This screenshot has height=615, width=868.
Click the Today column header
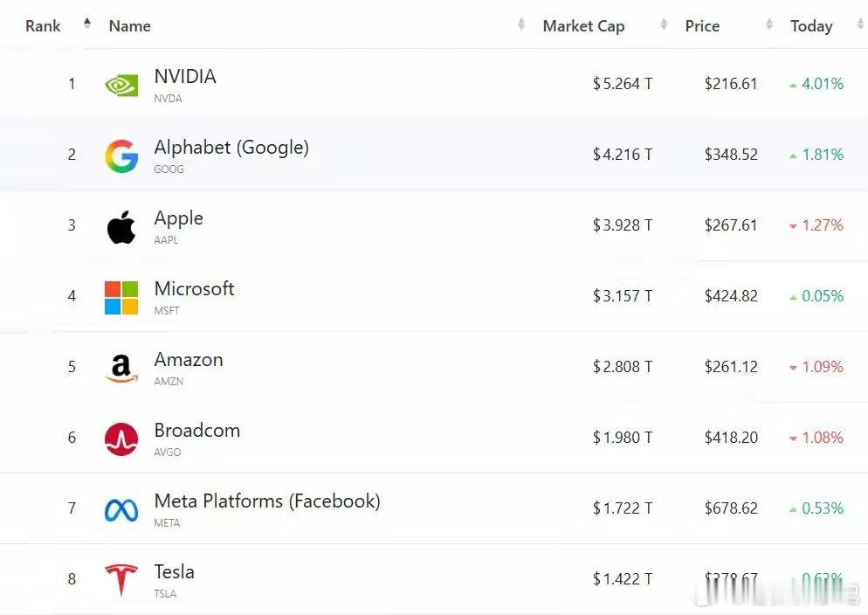[811, 26]
